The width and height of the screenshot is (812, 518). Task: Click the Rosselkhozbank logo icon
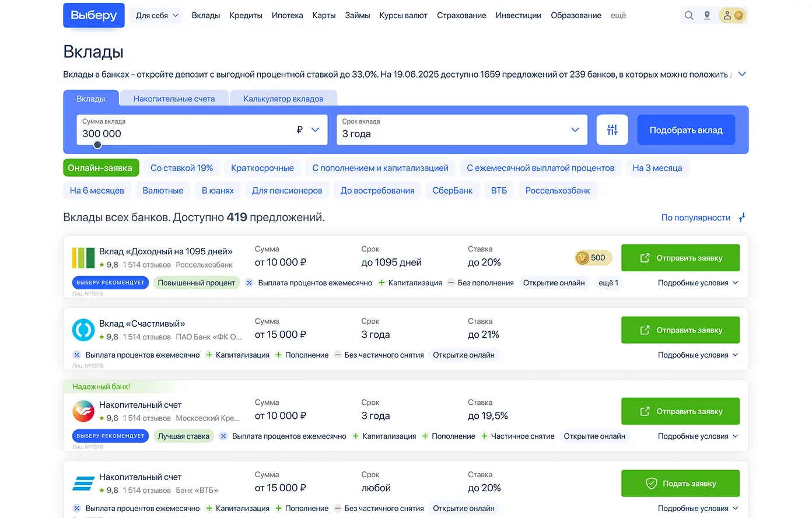click(83, 258)
